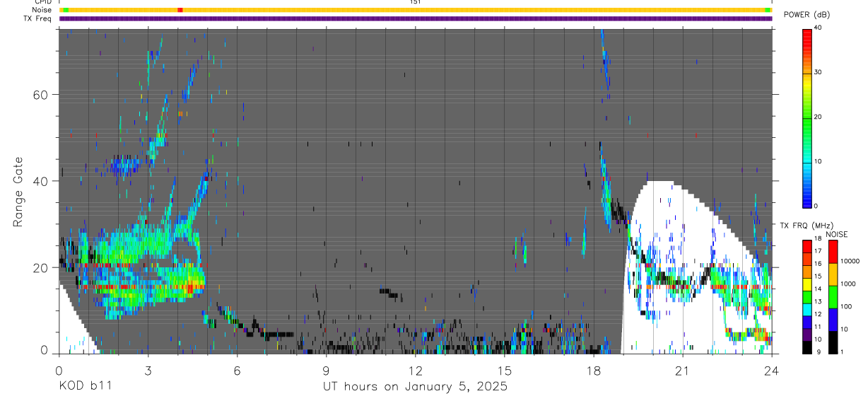Click the NOISE legend title above its scale

[x=836, y=234]
